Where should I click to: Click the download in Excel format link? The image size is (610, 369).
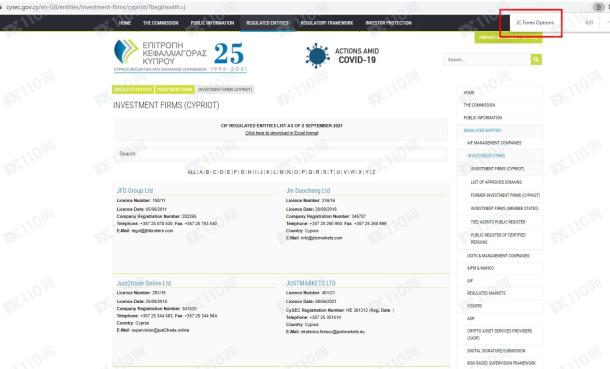[x=282, y=133]
